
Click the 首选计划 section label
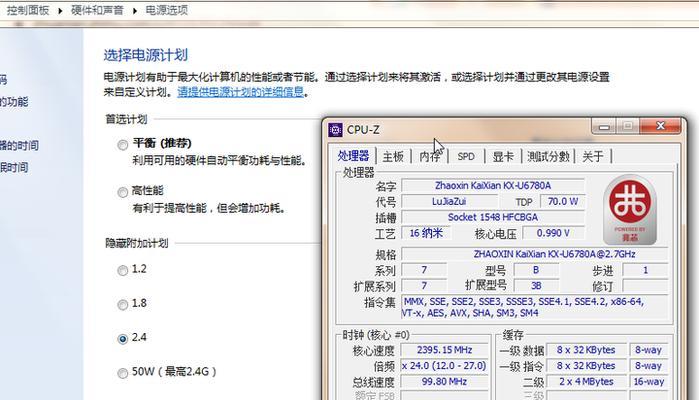tap(126, 119)
